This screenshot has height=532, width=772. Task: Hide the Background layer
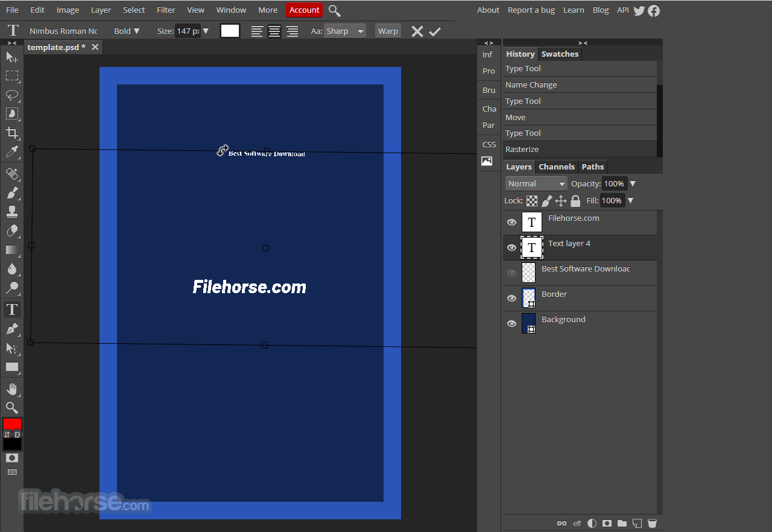click(x=512, y=324)
